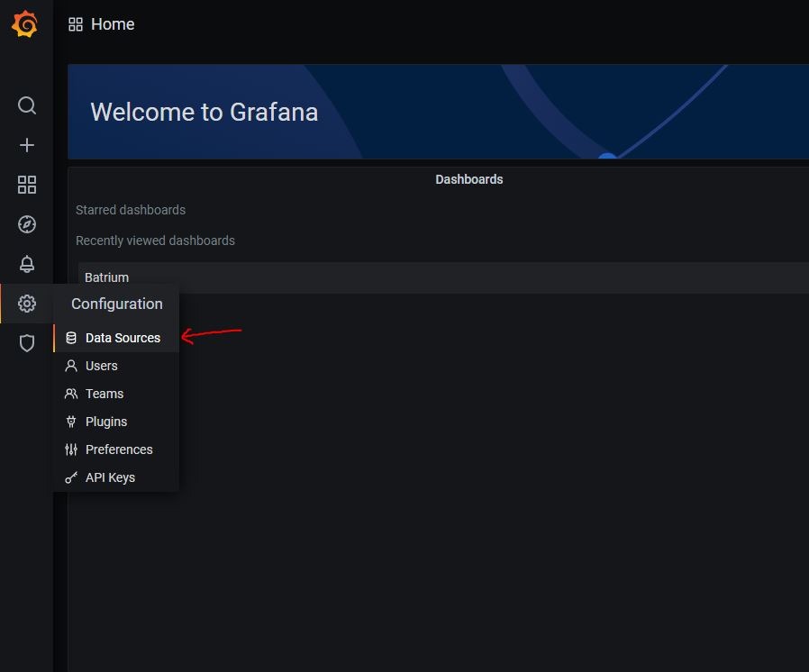The image size is (809, 672).
Task: Open the Batrium dashboard link
Action: [107, 277]
